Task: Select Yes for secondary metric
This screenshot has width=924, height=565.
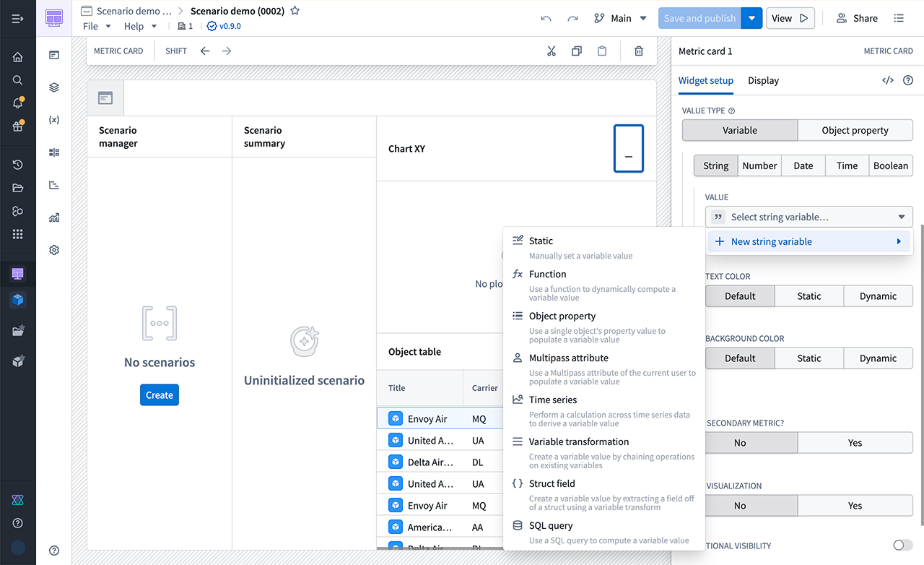Action: tap(855, 443)
